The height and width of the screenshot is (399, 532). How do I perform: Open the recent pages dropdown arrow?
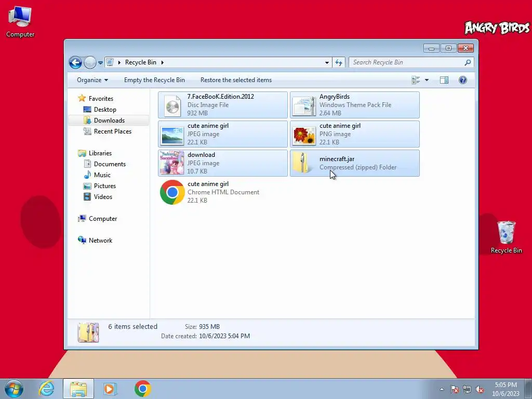pos(100,63)
